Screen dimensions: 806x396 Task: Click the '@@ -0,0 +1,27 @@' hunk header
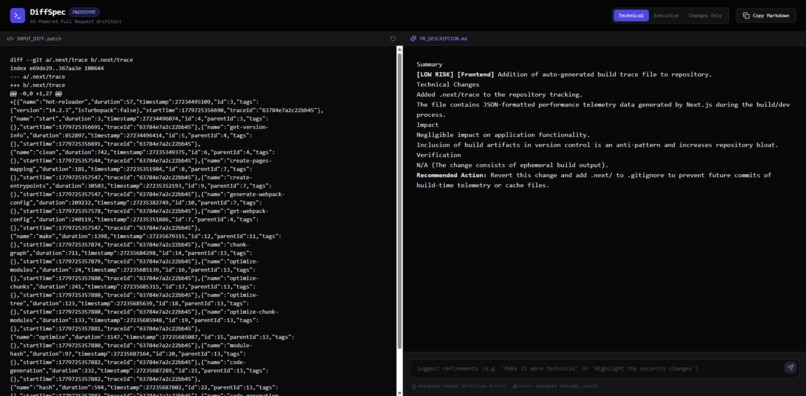pyautogui.click(x=35, y=94)
